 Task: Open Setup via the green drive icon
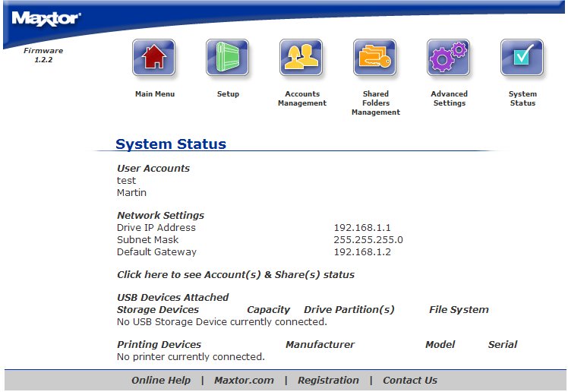point(228,58)
